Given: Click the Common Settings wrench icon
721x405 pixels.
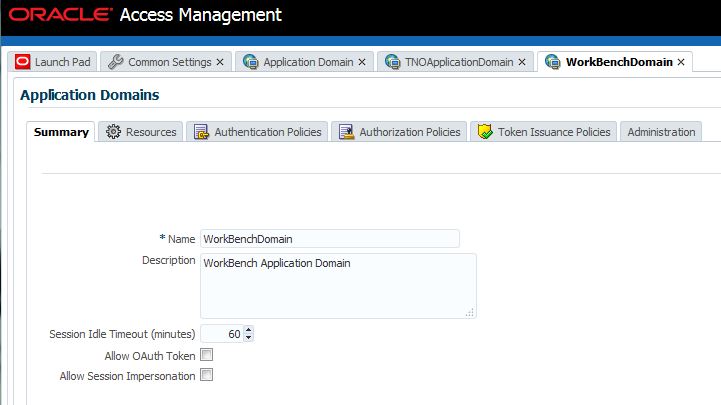Looking at the screenshot, I should pyautogui.click(x=115, y=62).
